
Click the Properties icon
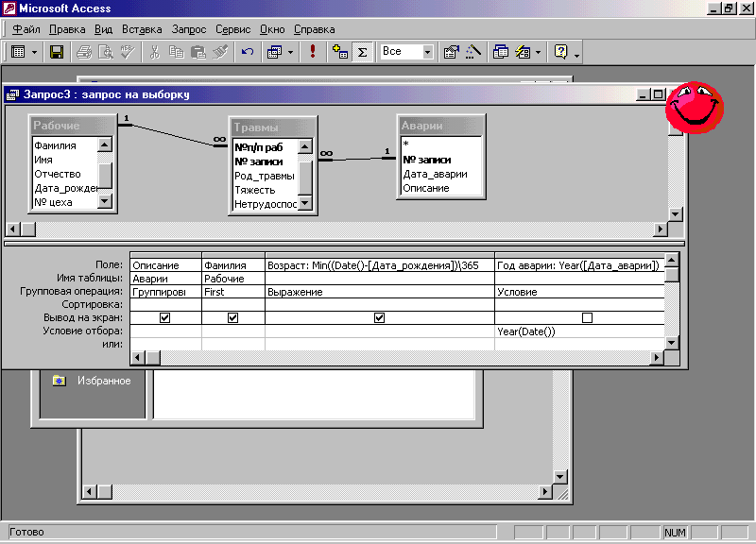(x=452, y=52)
